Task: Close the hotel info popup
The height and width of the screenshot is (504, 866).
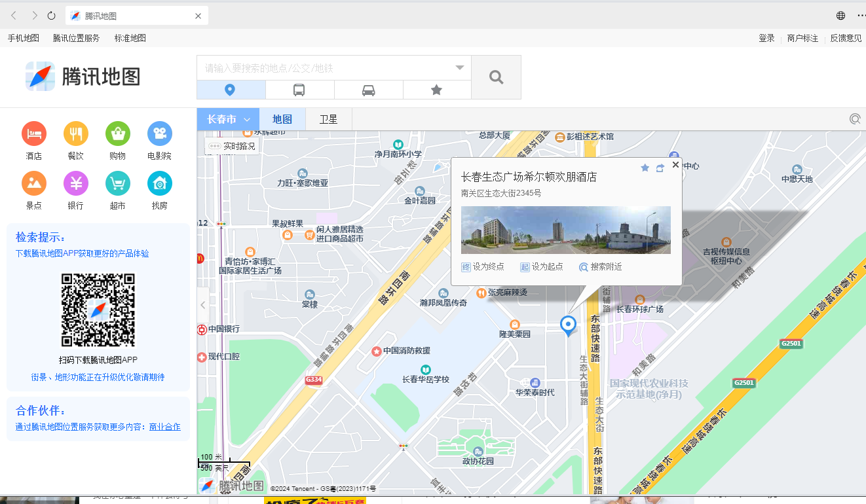Action: (675, 165)
